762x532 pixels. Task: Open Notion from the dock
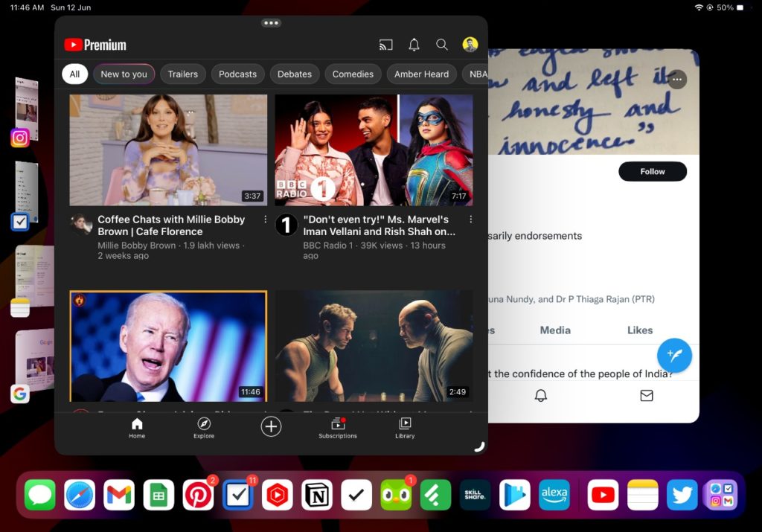pos(317,495)
